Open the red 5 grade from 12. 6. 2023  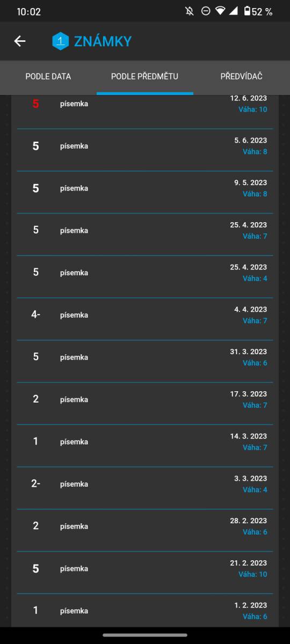pyautogui.click(x=145, y=108)
